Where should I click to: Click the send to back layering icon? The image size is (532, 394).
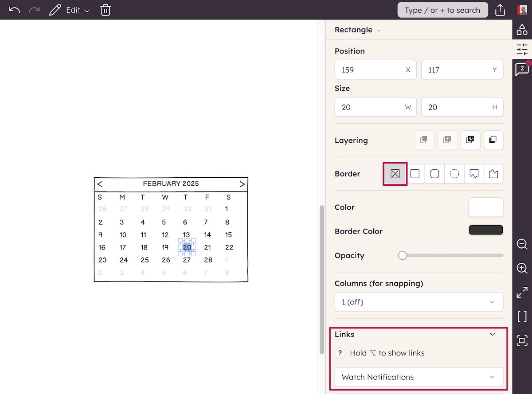(493, 140)
